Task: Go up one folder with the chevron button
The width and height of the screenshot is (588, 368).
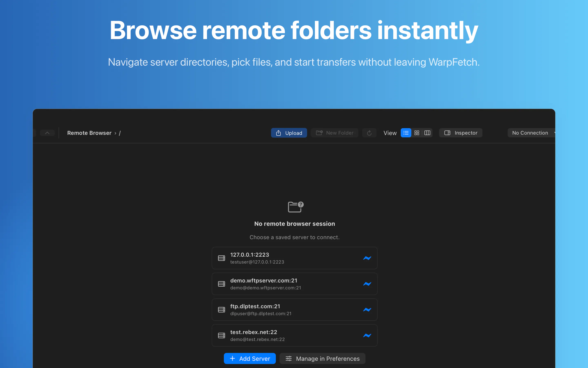Action: (x=47, y=133)
